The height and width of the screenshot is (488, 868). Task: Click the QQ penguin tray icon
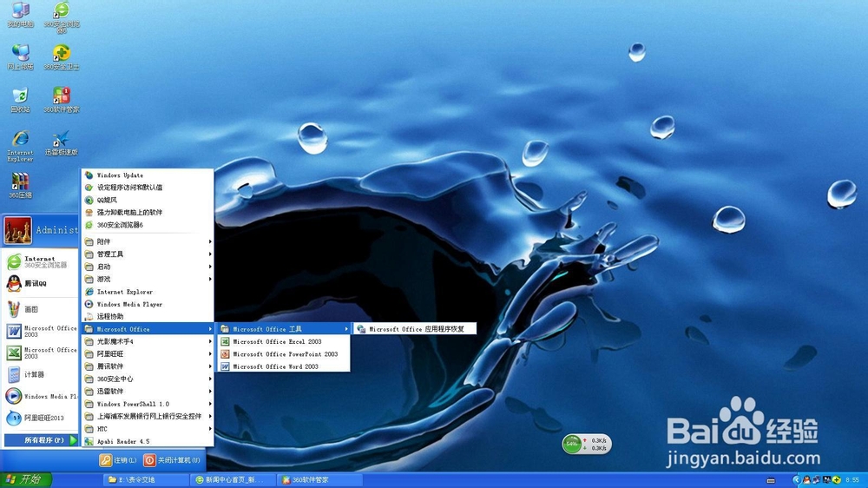806,479
